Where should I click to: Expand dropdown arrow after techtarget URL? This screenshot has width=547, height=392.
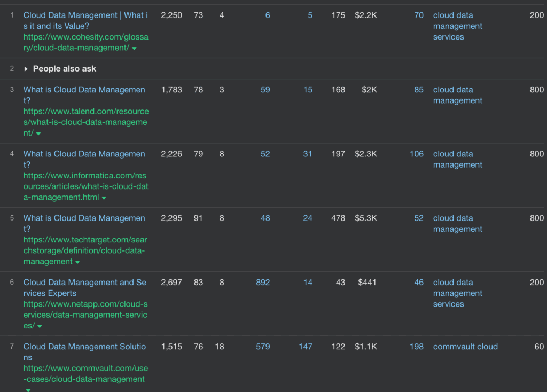[77, 262]
